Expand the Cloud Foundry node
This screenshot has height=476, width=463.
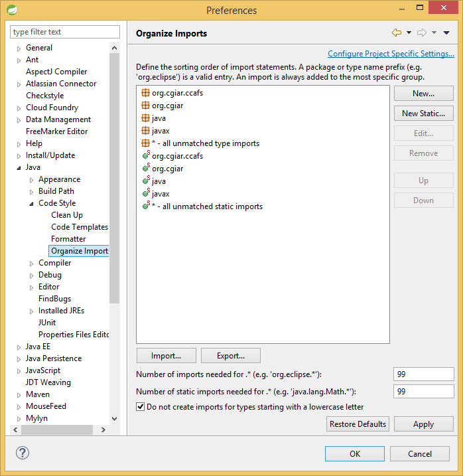[x=19, y=108]
